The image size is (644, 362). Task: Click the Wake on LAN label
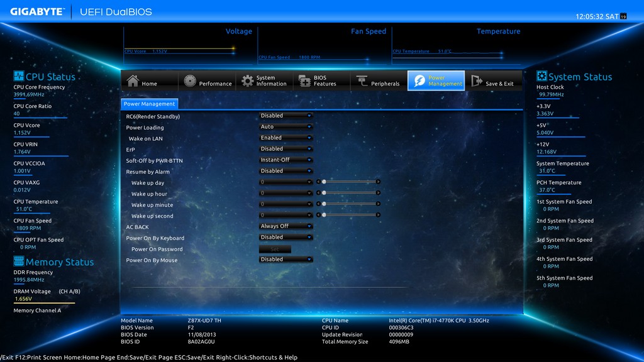(145, 139)
